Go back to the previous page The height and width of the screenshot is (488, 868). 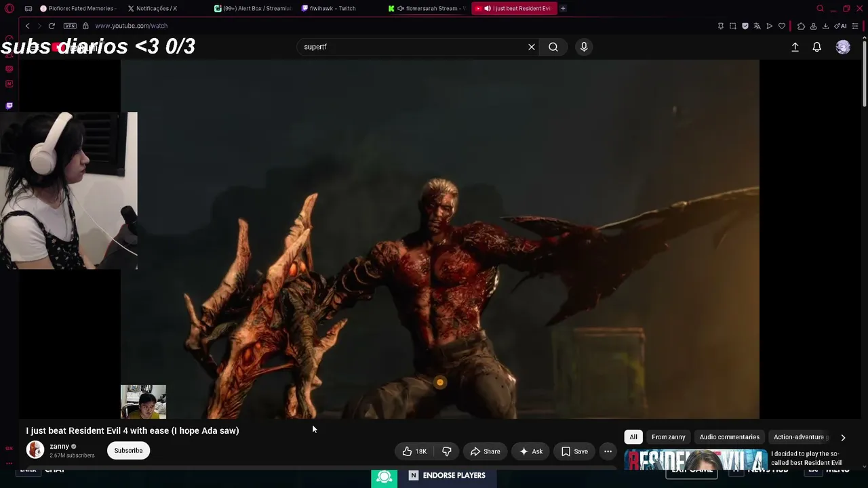click(27, 26)
